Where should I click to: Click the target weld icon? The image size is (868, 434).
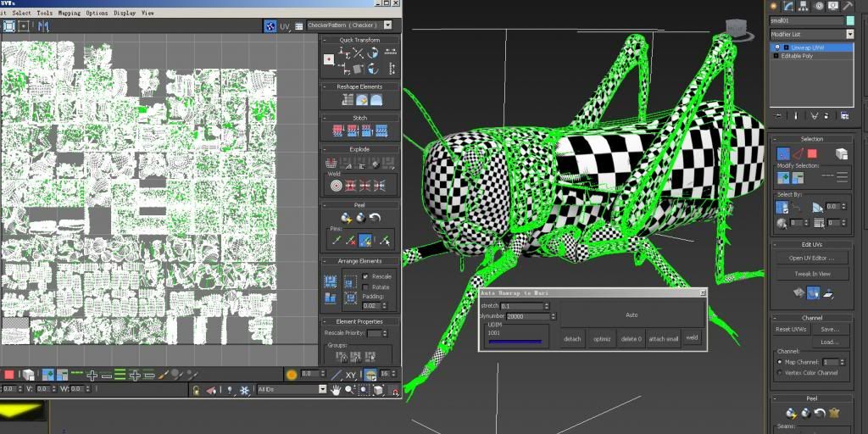pos(336,186)
